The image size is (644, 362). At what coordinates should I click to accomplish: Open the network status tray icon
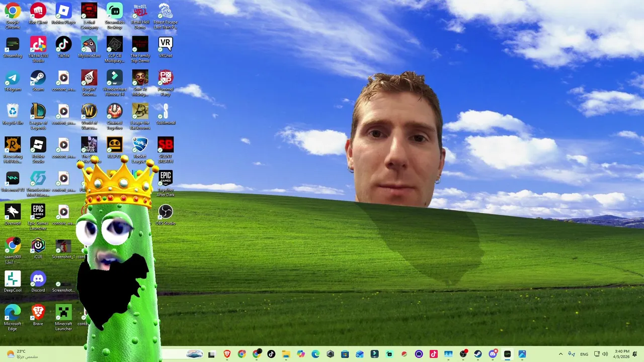coord(597,354)
